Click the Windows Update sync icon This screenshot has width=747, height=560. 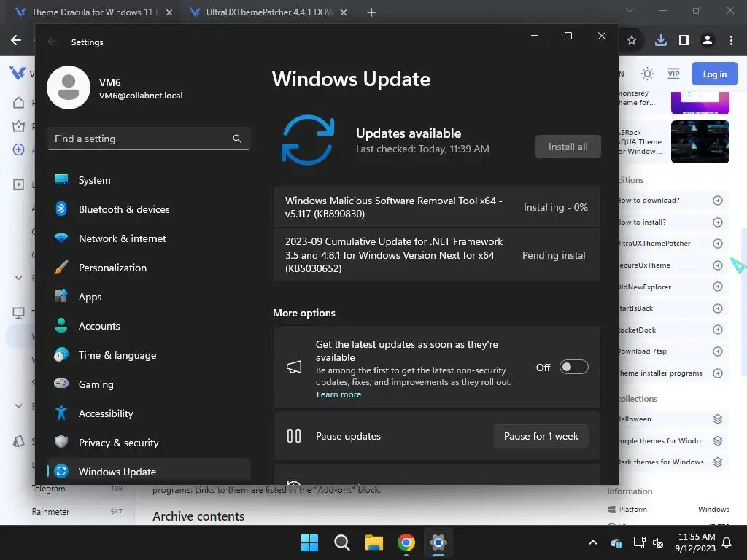point(308,140)
